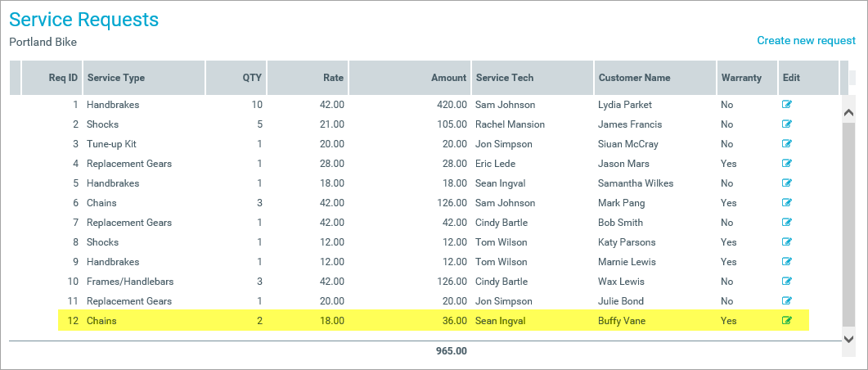Edit the Shocks request for James Francis

[x=787, y=124]
